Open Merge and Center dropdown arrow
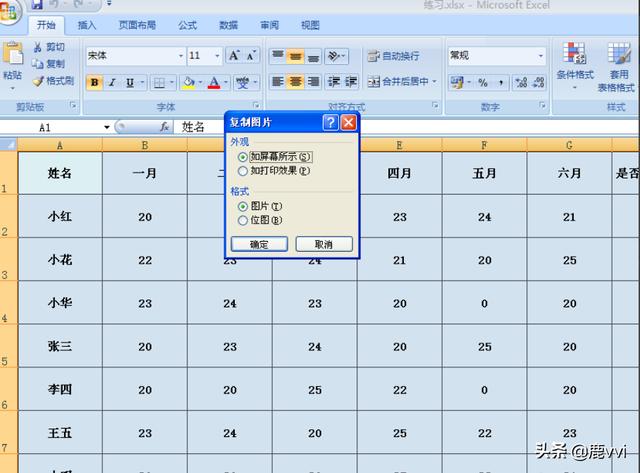Image resolution: width=640 pixels, height=473 pixels. 434,82
